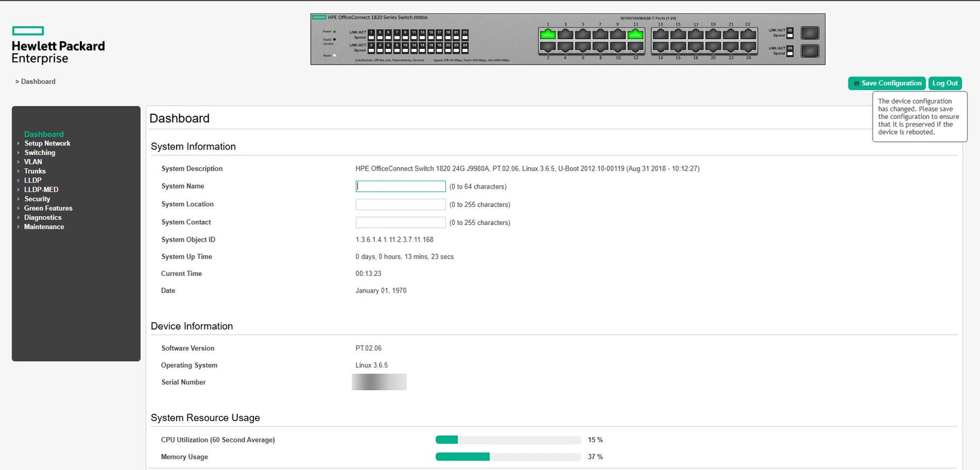The image size is (980, 470).
Task: Select port 7 in the switch image
Action: coord(600,34)
